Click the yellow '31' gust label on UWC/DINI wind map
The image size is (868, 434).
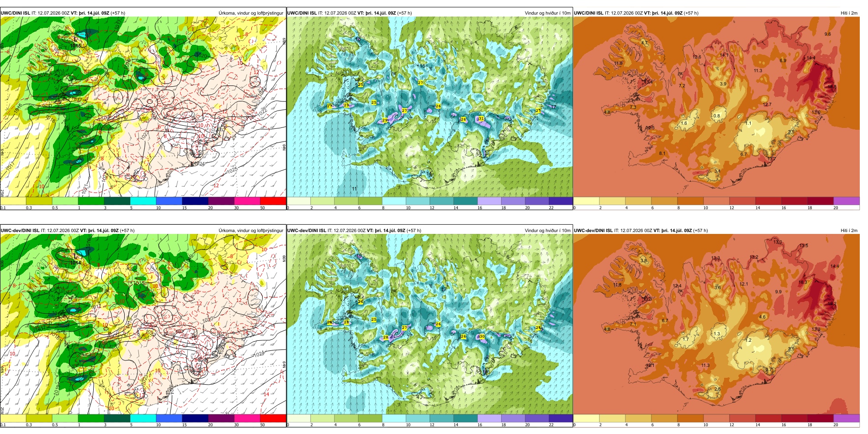point(481,119)
